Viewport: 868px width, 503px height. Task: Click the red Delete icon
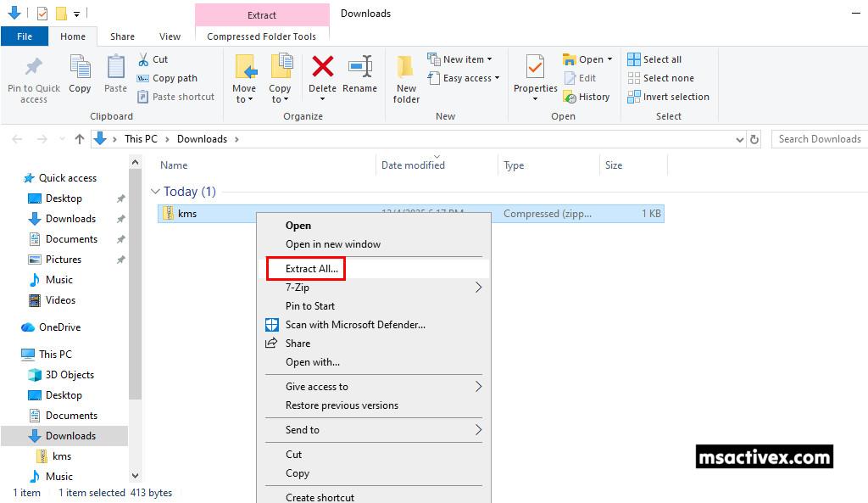point(322,68)
